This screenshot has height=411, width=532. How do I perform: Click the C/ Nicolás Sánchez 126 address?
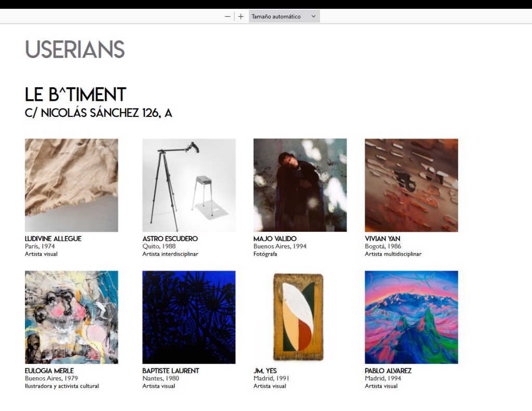point(98,113)
